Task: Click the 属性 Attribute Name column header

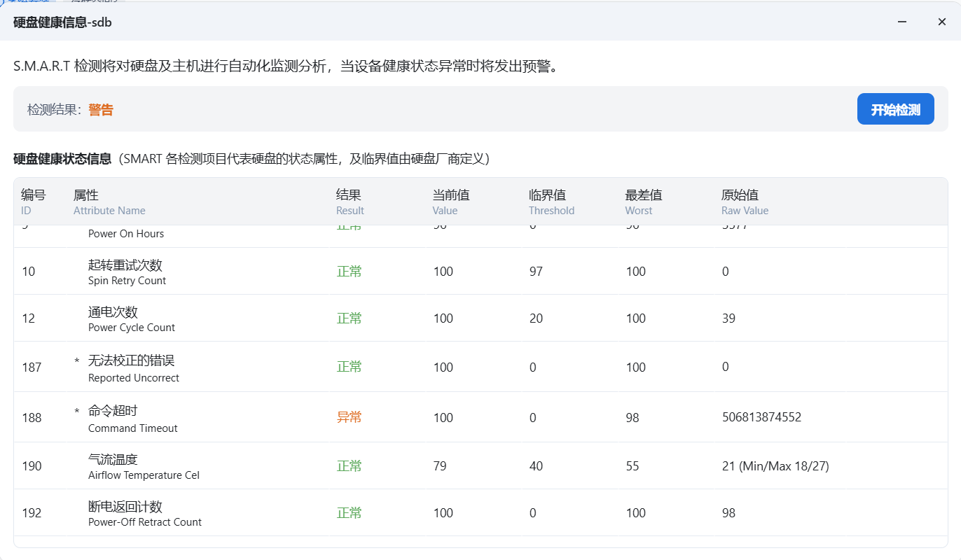Action: [x=109, y=202]
